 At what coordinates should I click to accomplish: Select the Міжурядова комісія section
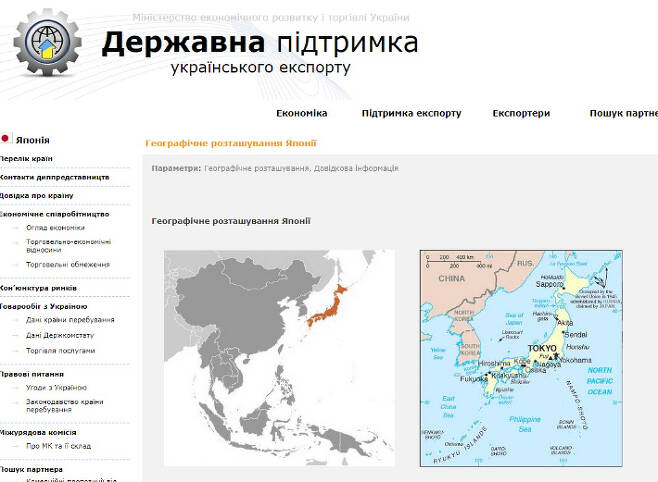(x=38, y=432)
